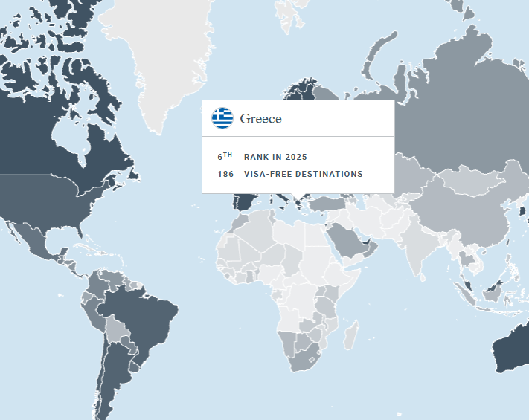Viewport: 529px width, 420px height.
Task: Click the Greece country name heading
Action: click(x=260, y=119)
